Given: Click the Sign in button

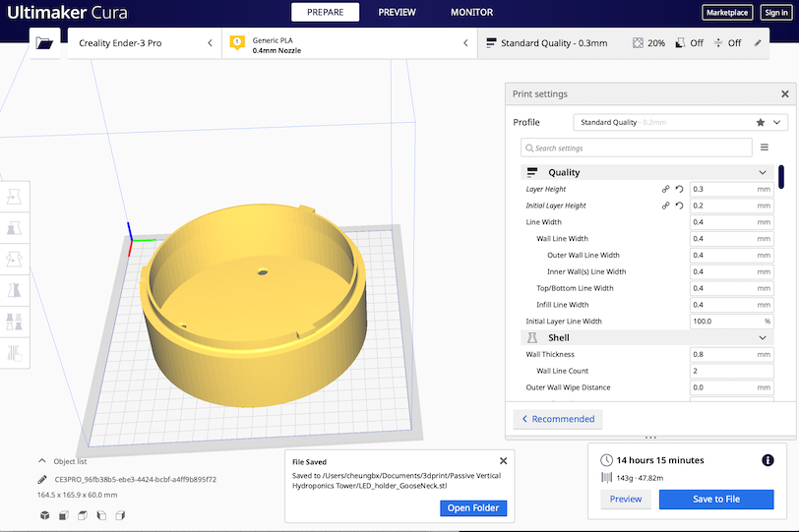Looking at the screenshot, I should pos(776,12).
